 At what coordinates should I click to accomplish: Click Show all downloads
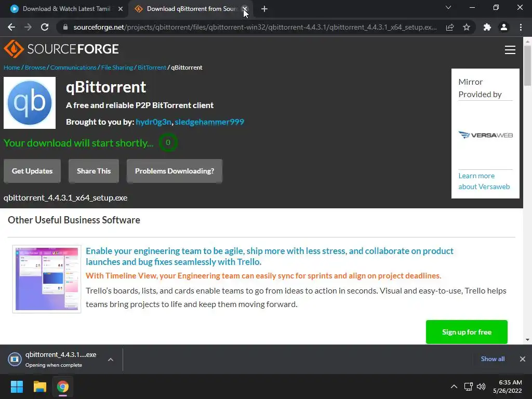coord(493,359)
